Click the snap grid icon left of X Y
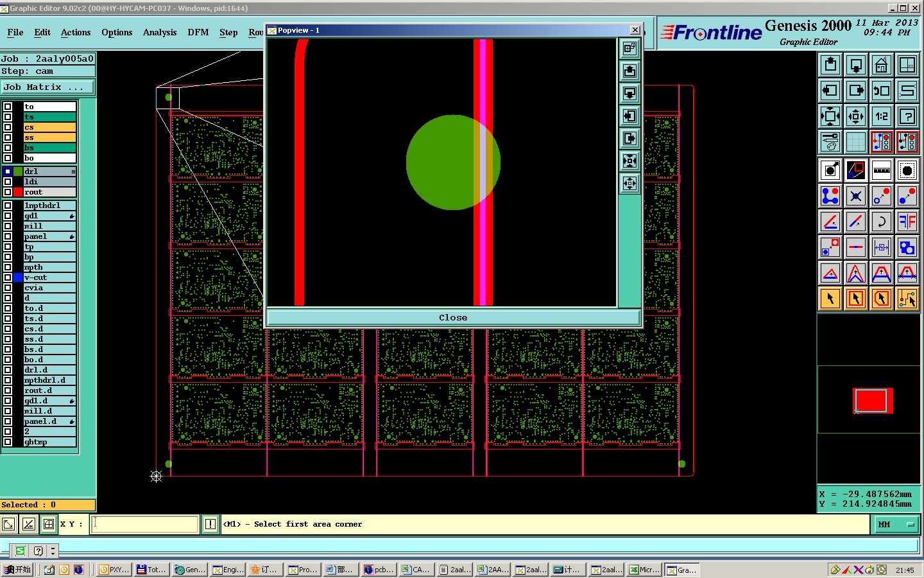Viewport: 924px width, 578px height. click(x=49, y=524)
